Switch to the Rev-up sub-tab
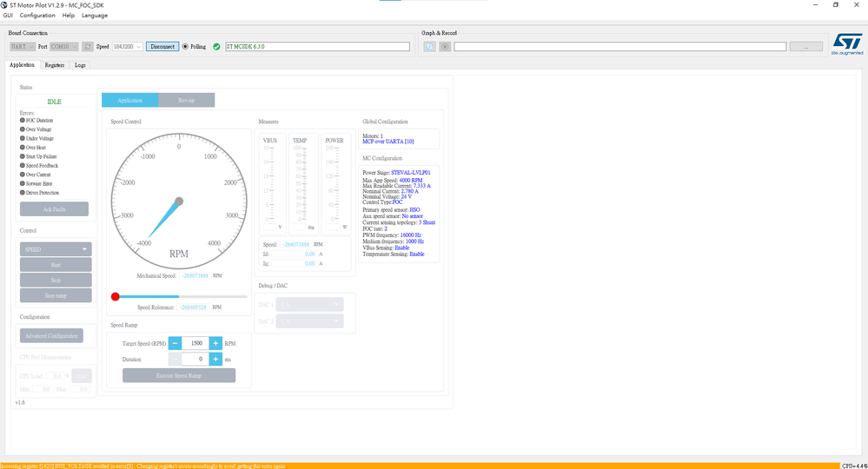 pos(187,100)
